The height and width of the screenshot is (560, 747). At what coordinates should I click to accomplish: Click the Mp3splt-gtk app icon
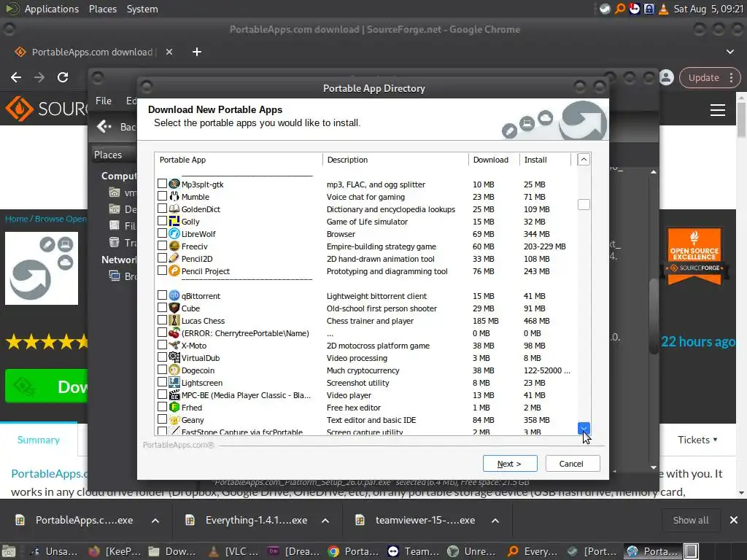click(174, 184)
